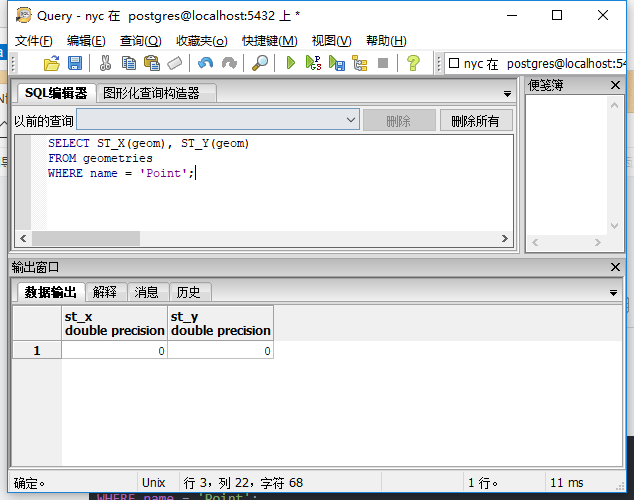Open the 文件(F) menu
This screenshot has height=500, width=634.
34,41
